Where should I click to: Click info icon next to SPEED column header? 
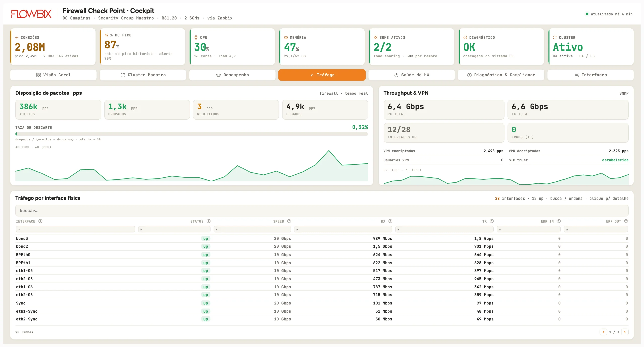[x=289, y=221]
